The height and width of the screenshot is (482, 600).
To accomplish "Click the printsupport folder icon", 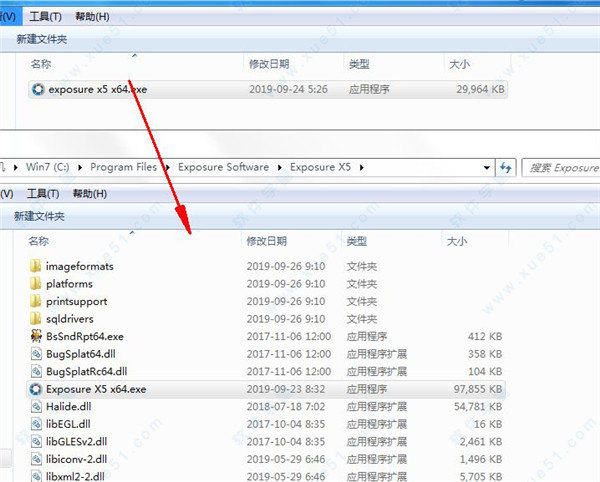I will point(36,301).
